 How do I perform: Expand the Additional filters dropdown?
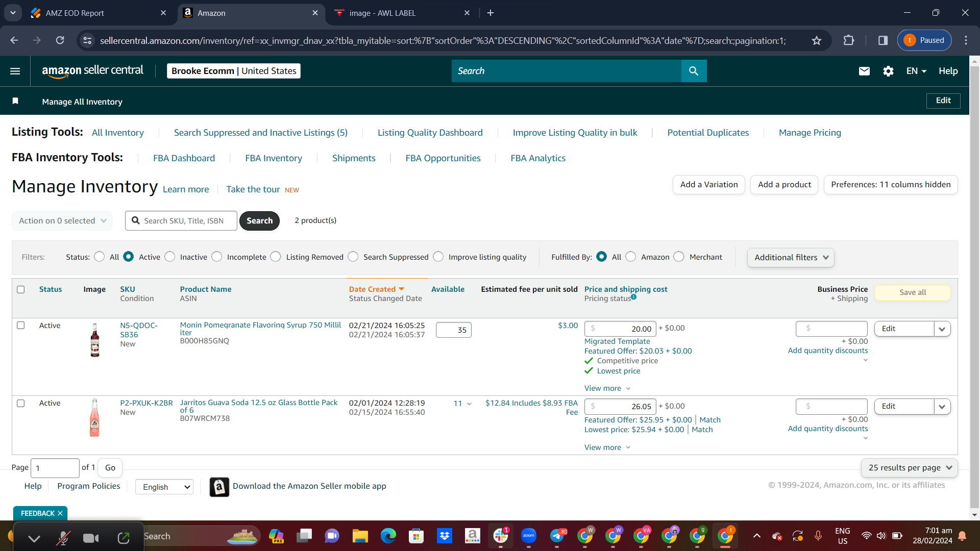(x=791, y=258)
